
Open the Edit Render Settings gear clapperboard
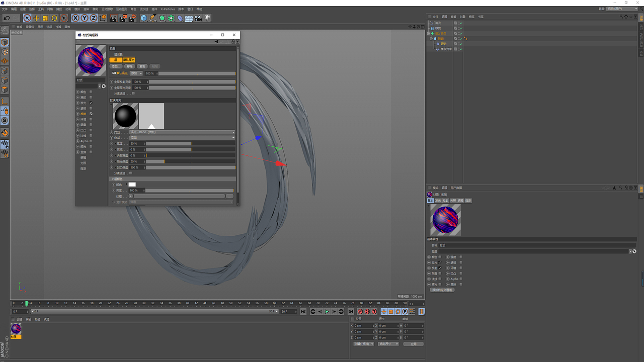coord(132,18)
